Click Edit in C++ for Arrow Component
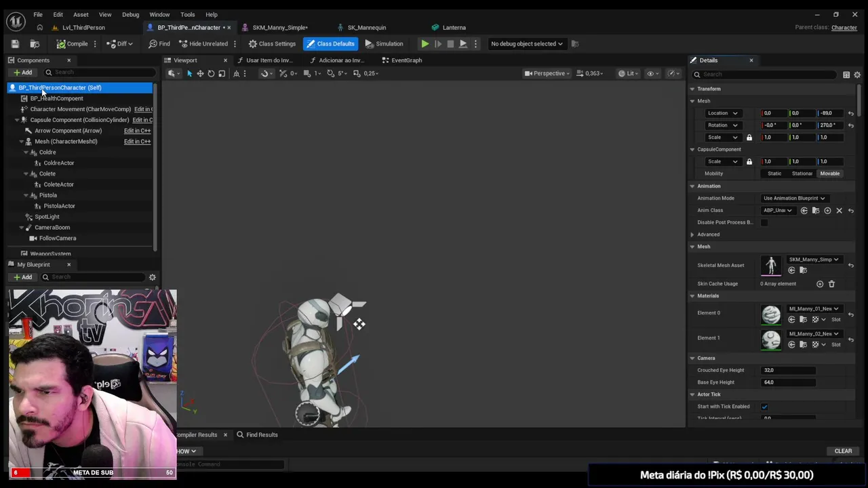The image size is (868, 488). coord(137,131)
